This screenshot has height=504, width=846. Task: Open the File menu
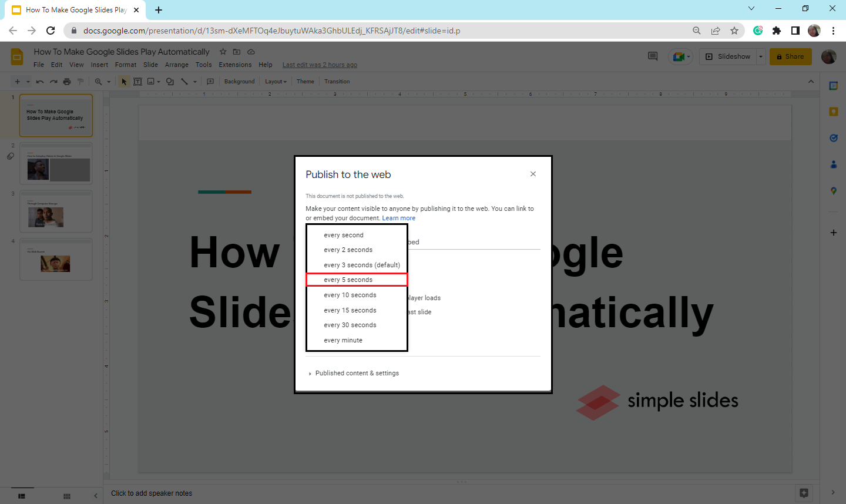[x=39, y=65]
